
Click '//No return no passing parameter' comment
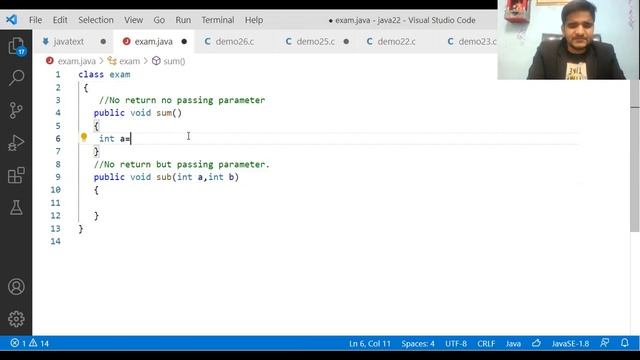[x=182, y=100]
